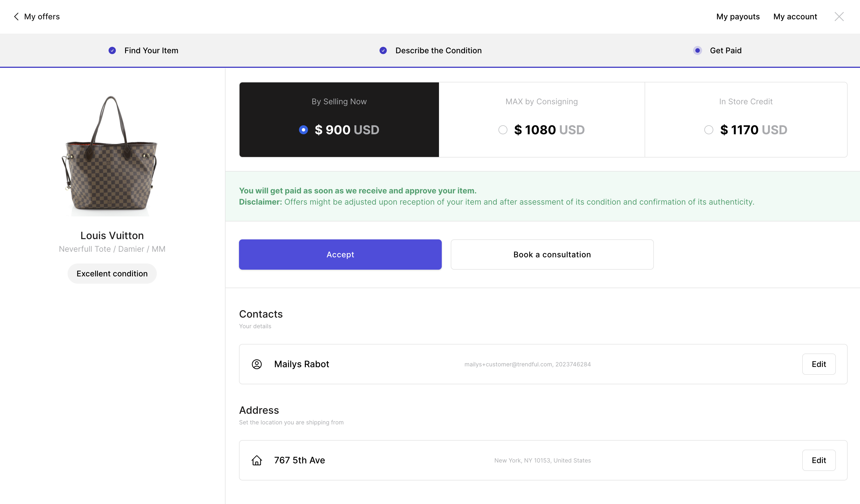Screen dimensions: 860x504
Task: Click New York, NY 10153, United States
Action: (x=542, y=460)
